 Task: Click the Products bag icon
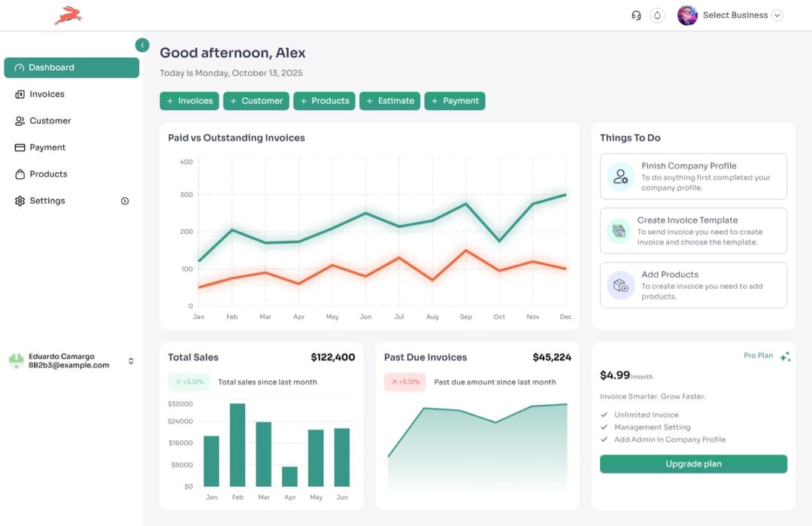click(20, 174)
